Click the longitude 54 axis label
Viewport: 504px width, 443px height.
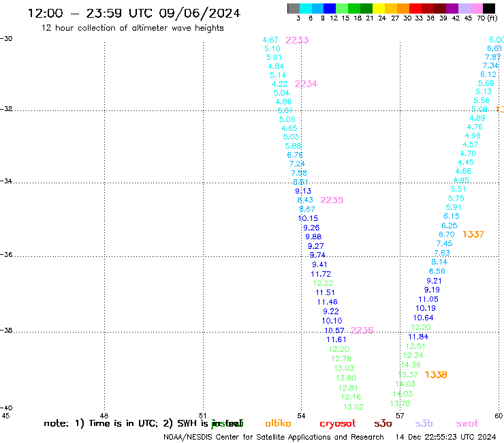coord(301,416)
